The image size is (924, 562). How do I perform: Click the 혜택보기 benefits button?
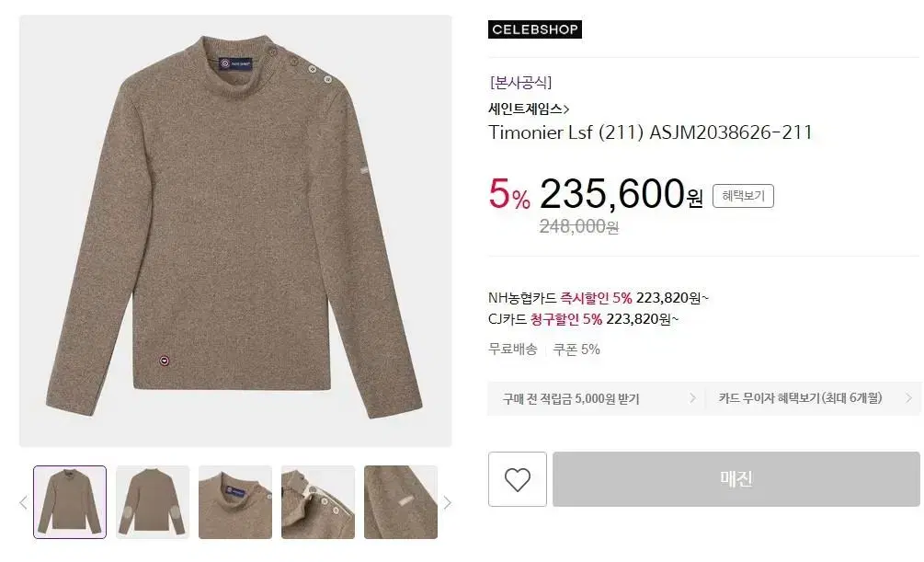[x=743, y=196]
